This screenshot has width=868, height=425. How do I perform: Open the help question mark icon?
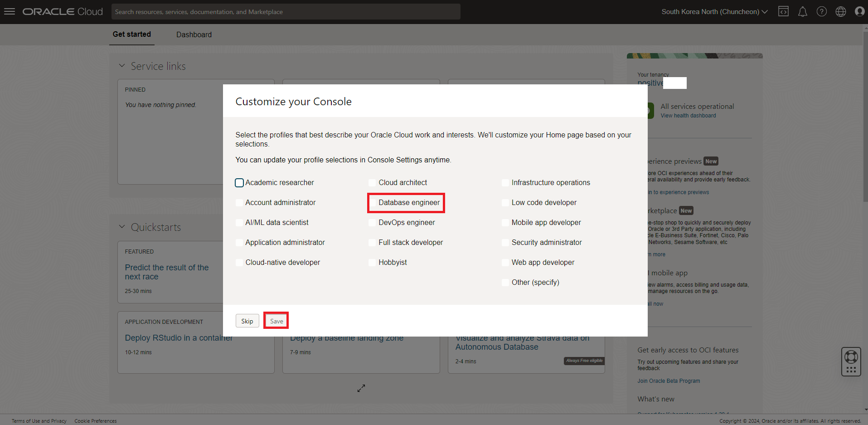(821, 12)
